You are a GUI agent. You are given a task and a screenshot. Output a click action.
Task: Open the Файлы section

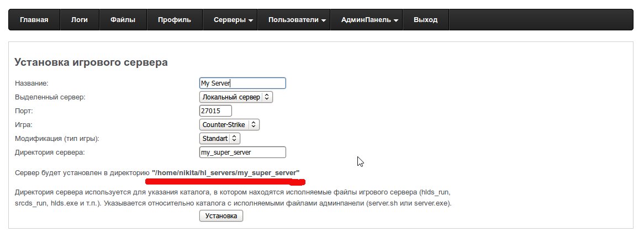123,20
